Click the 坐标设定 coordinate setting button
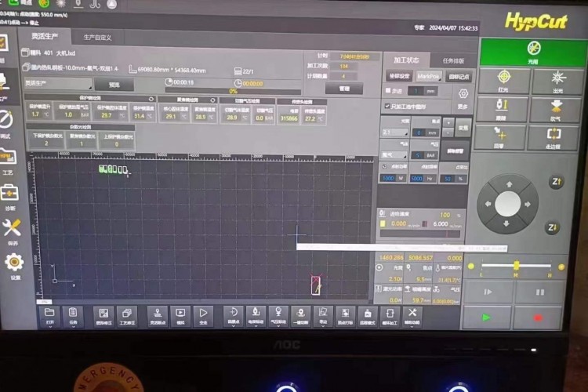The width and height of the screenshot is (588, 392). point(399,76)
